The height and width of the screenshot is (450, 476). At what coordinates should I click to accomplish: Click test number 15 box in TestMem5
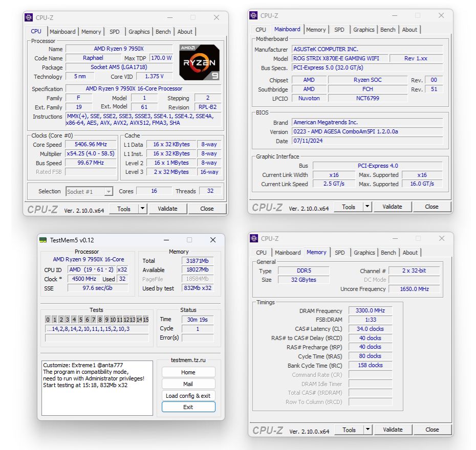point(146,319)
